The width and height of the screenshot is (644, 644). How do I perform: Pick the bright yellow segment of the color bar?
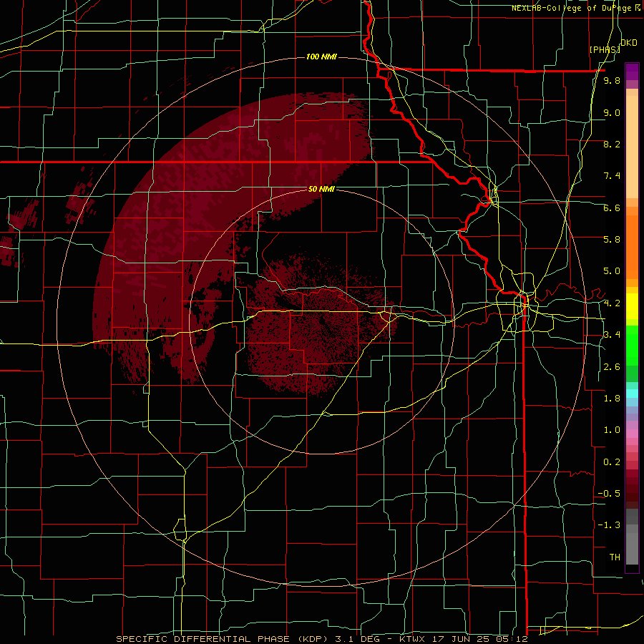click(x=632, y=306)
